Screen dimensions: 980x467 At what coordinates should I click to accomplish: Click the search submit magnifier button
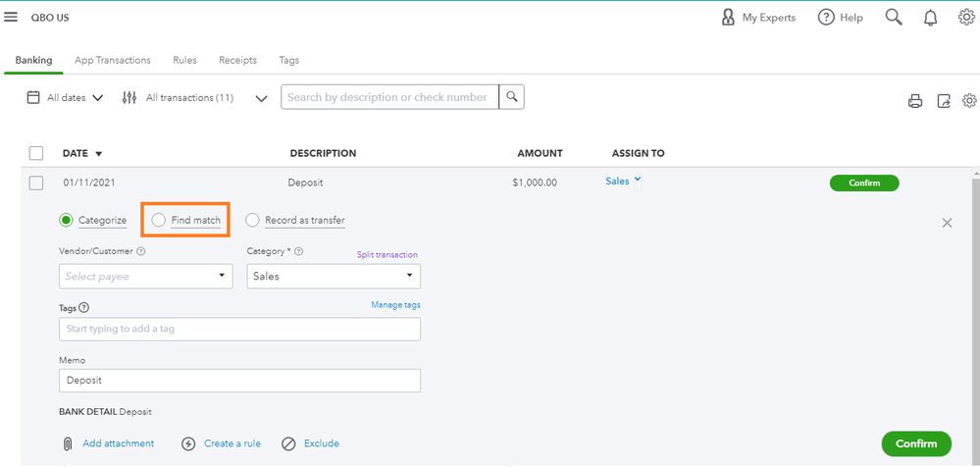[512, 97]
